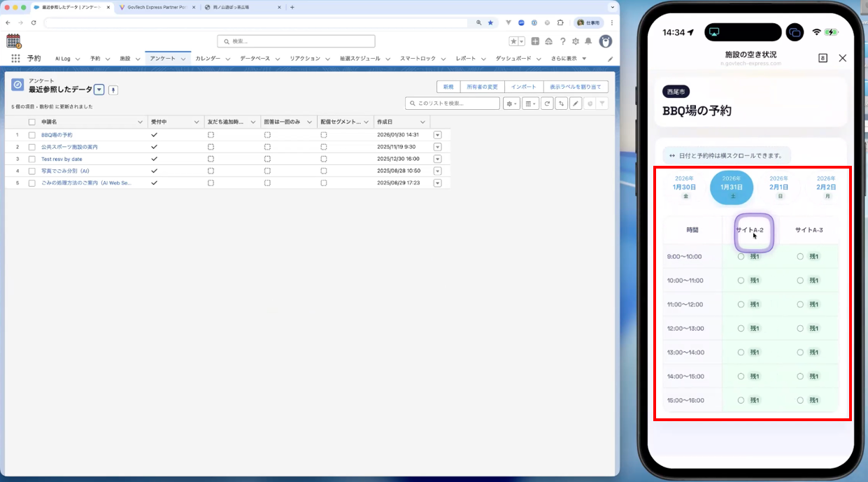Click the favorites star icon in Salesforce header
The image size is (868, 482).
tap(514, 41)
